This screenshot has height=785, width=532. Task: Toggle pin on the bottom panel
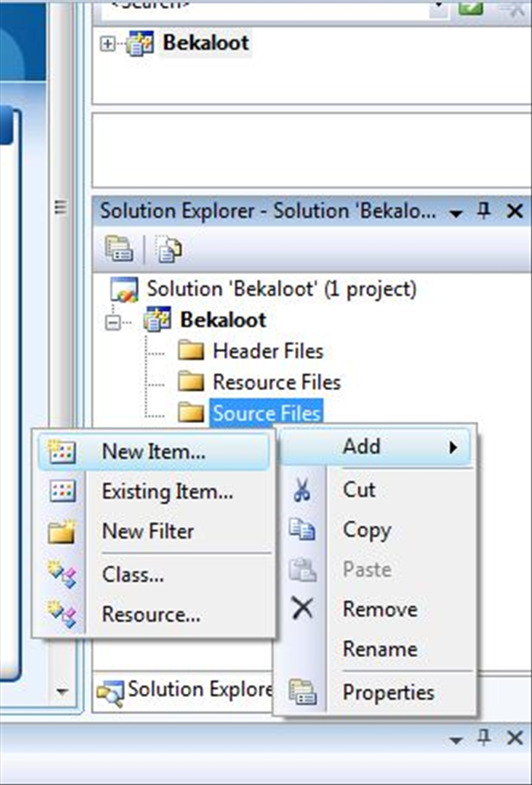pyautogui.click(x=483, y=737)
